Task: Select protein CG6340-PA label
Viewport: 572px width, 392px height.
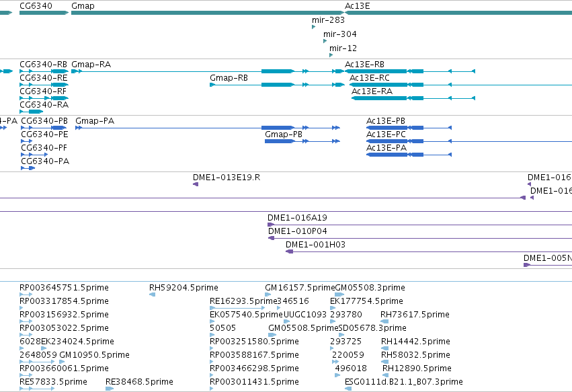Action: point(45,161)
